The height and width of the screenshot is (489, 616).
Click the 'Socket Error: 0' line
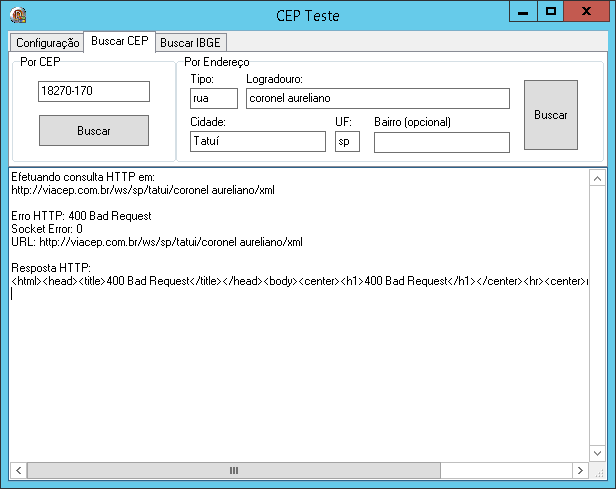[47, 229]
